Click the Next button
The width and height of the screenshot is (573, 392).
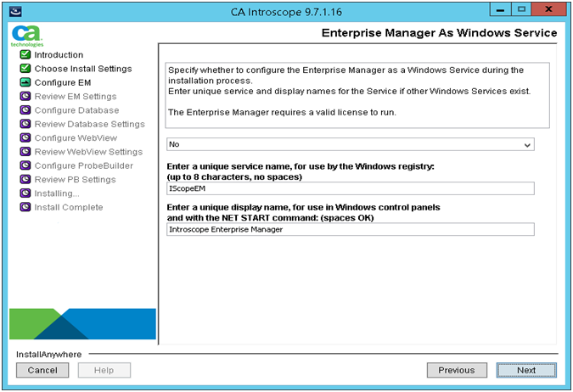[526, 370]
